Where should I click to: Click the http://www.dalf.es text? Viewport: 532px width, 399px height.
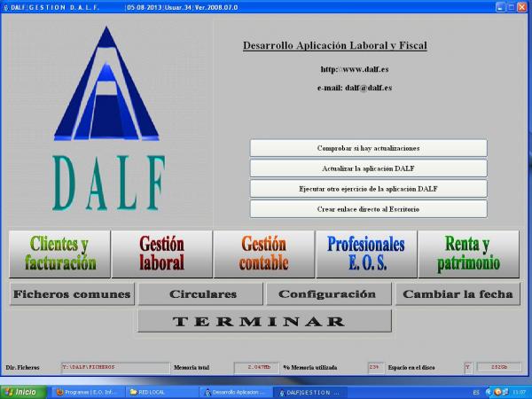(355, 69)
